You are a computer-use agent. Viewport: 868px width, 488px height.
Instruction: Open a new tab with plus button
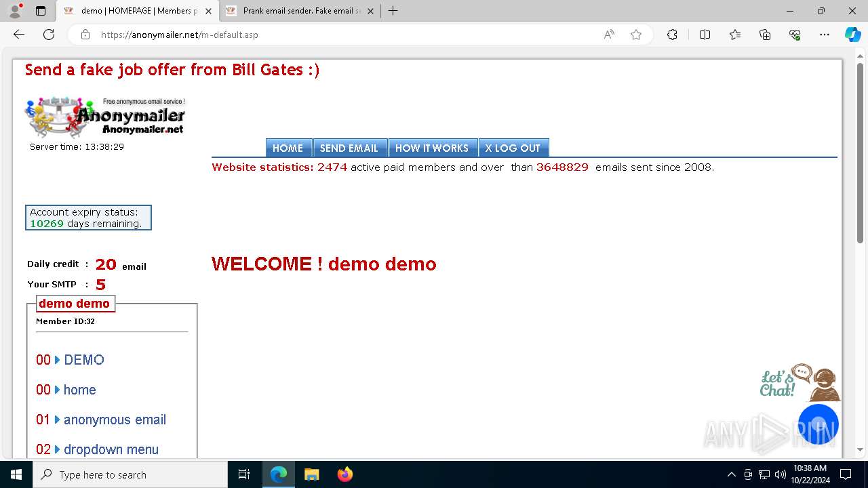pyautogui.click(x=393, y=11)
